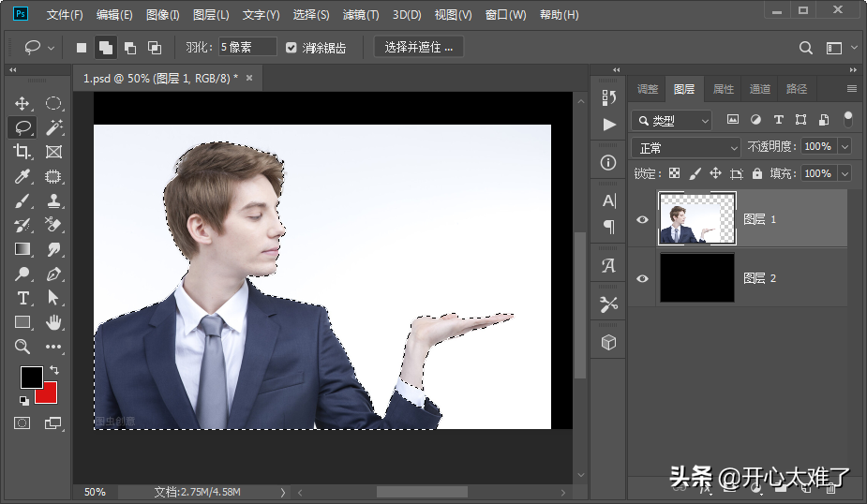Open the 滤镜(T) menu
The height and width of the screenshot is (504, 867).
point(361,15)
